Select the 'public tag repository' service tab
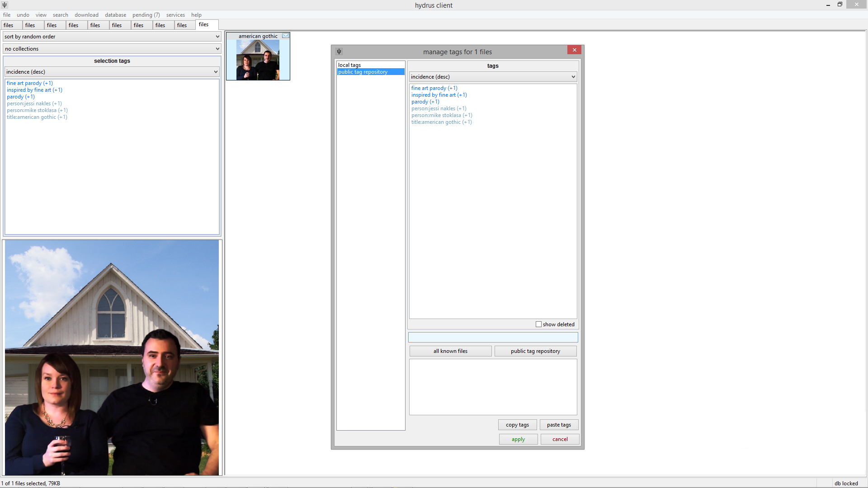The image size is (868, 488). pyautogui.click(x=370, y=71)
